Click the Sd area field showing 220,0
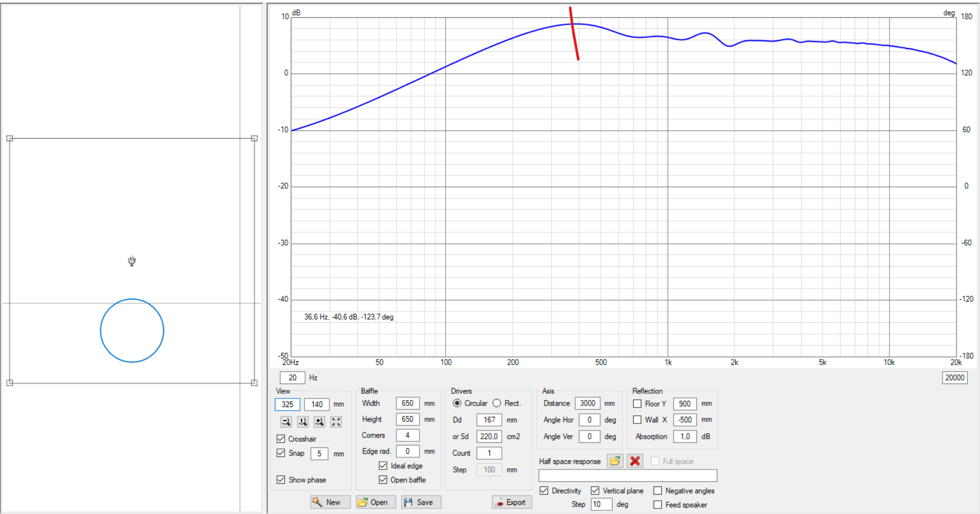This screenshot has width=980, height=514. click(x=489, y=437)
